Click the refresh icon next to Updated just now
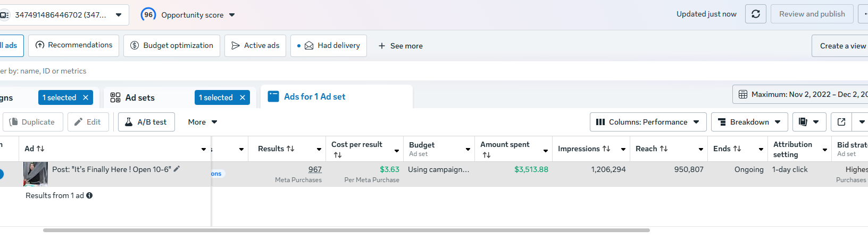Image resolution: width=868 pixels, height=246 pixels. 756,14
